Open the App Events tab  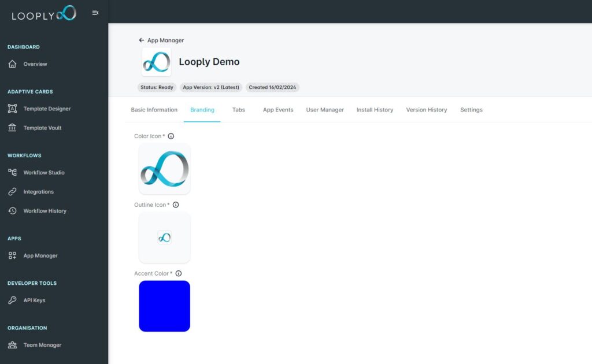pos(278,110)
